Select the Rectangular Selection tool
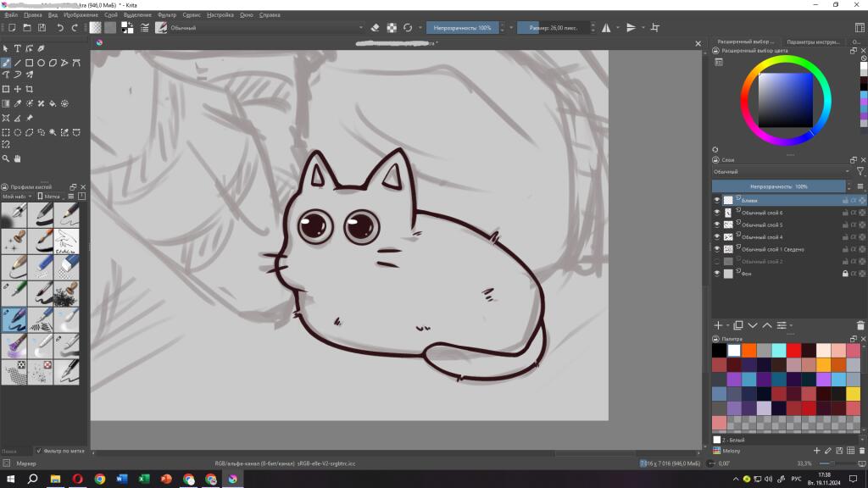This screenshot has height=488, width=868. (6, 133)
